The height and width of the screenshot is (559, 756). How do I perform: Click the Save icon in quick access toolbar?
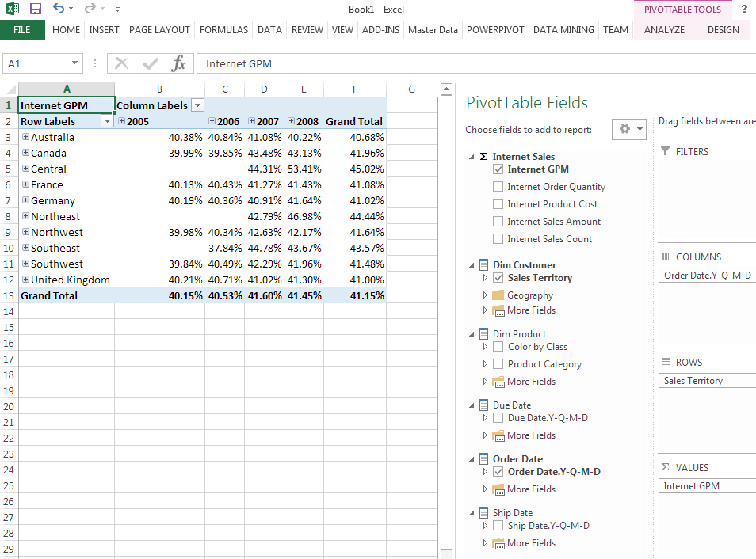36,9
